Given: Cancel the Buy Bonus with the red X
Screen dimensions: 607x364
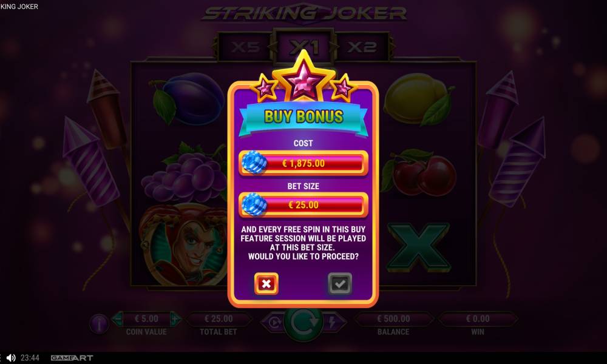Looking at the screenshot, I should tap(266, 283).
